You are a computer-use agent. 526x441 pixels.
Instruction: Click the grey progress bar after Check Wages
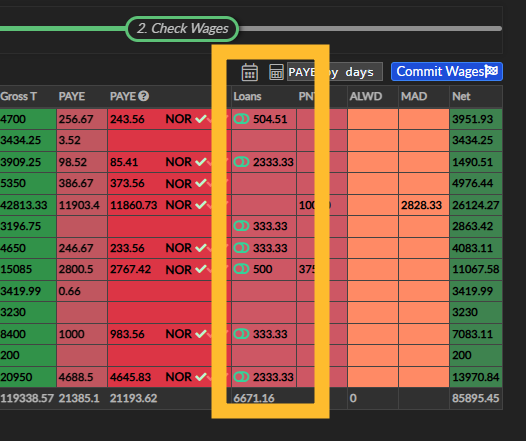tap(370, 29)
